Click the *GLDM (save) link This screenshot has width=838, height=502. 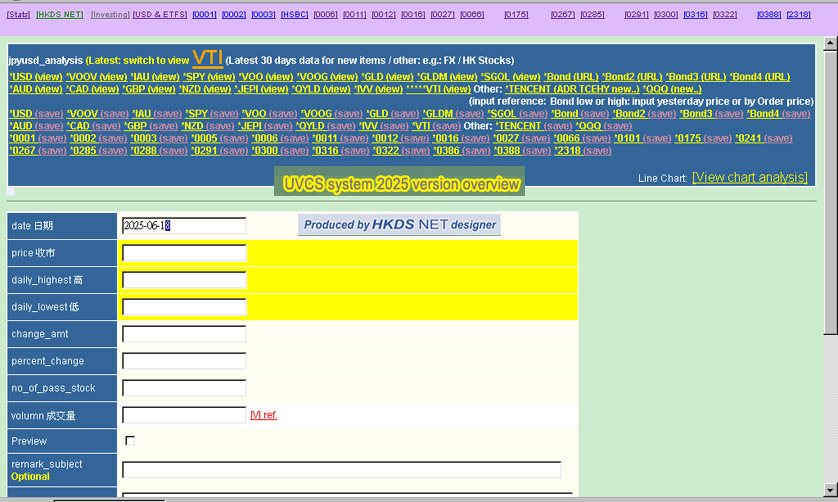click(x=453, y=114)
